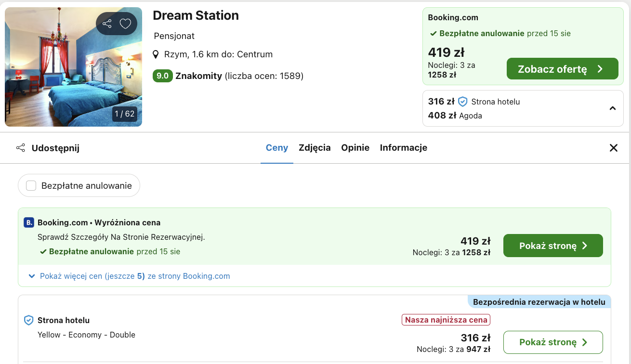Viewport: 631px width, 364px height.
Task: Click the share icon on hotel photo
Action: pos(107,24)
